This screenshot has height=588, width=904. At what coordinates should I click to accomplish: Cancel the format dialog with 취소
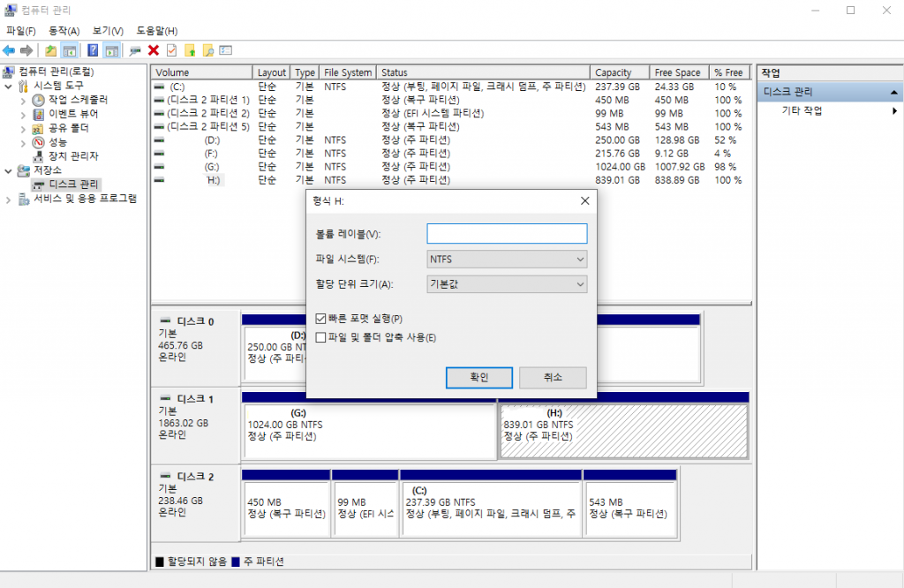pos(553,378)
